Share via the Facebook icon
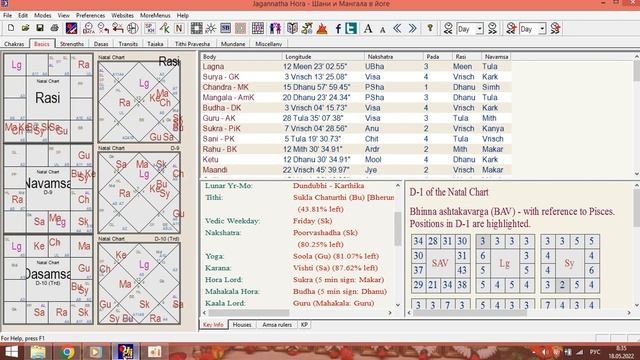Viewport: 640px width, 360px height. tap(338, 28)
